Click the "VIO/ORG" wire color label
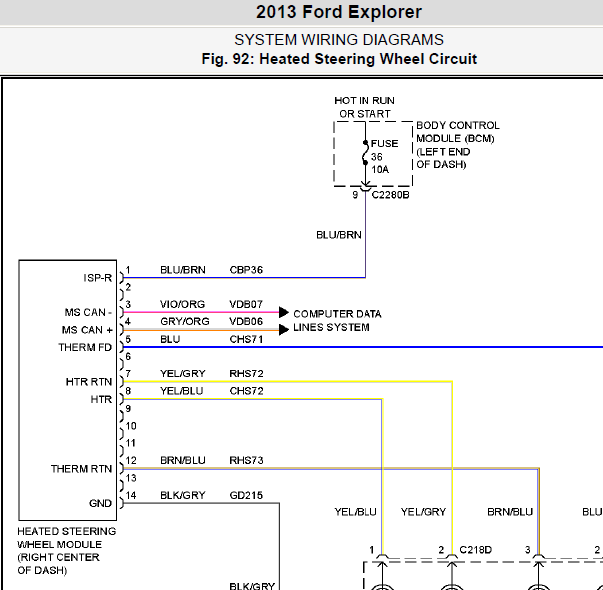This screenshot has width=603, height=590. click(183, 304)
